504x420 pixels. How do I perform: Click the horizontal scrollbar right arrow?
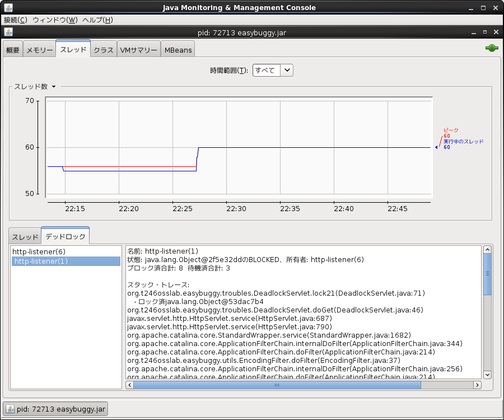coord(477,385)
